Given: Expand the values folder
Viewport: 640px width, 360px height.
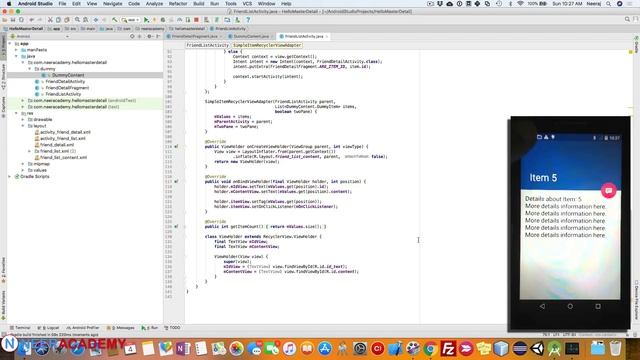Looking at the screenshot, I should coord(23,170).
